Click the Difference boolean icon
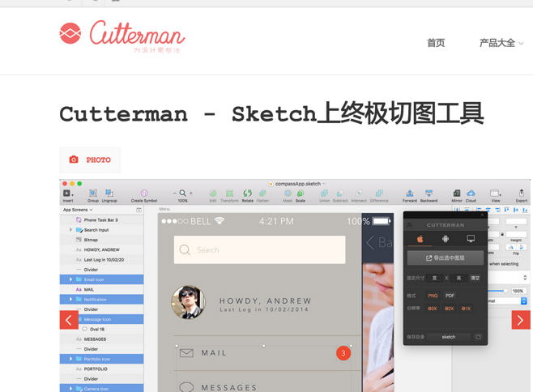The image size is (533, 392). pyautogui.click(x=379, y=193)
